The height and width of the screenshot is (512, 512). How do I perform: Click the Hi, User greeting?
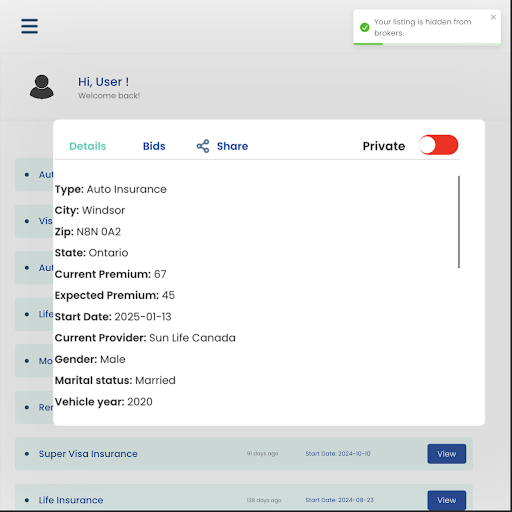click(103, 82)
